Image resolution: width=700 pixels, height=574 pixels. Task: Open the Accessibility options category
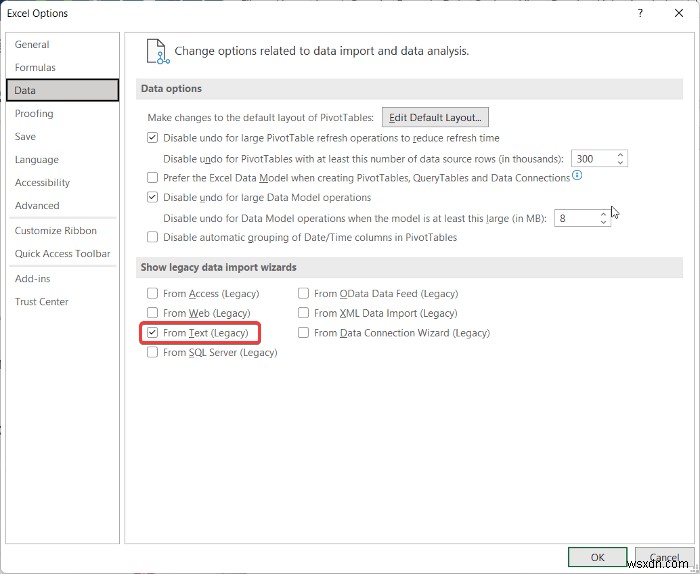point(62,183)
